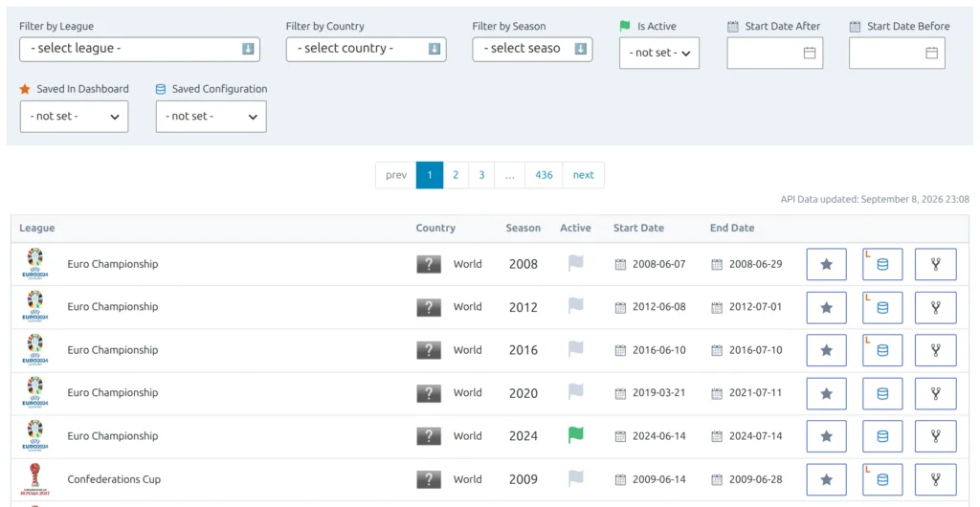
Task: Click the next page button
Action: point(583,175)
